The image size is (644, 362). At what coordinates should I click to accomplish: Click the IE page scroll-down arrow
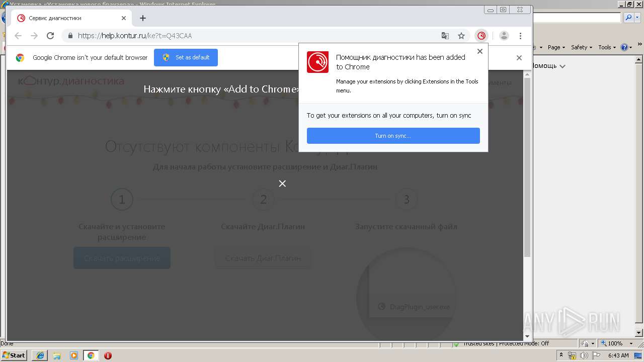tap(639, 333)
